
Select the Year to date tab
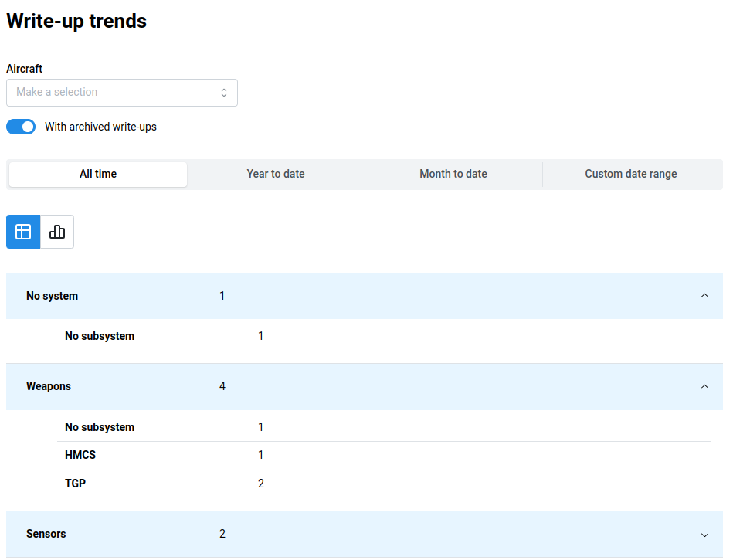[276, 175]
